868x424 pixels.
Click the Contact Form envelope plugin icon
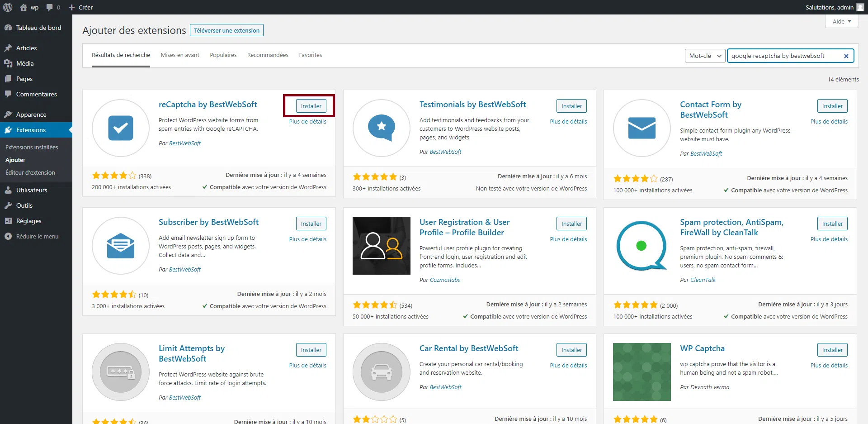[x=642, y=128]
